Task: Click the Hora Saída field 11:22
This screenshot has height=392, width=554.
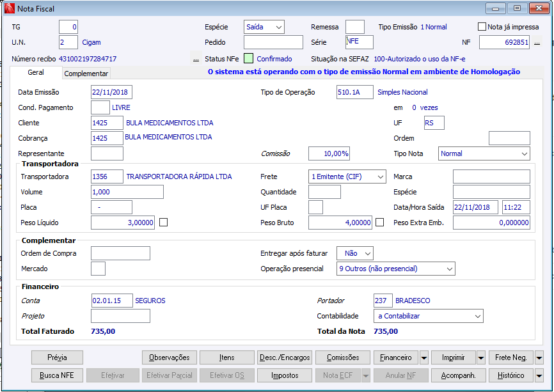Action: coord(516,207)
